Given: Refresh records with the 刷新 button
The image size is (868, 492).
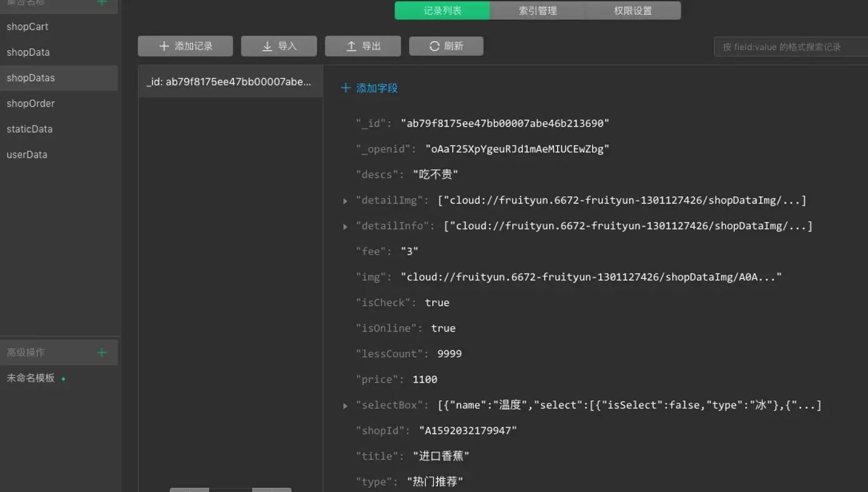Looking at the screenshot, I should (446, 46).
